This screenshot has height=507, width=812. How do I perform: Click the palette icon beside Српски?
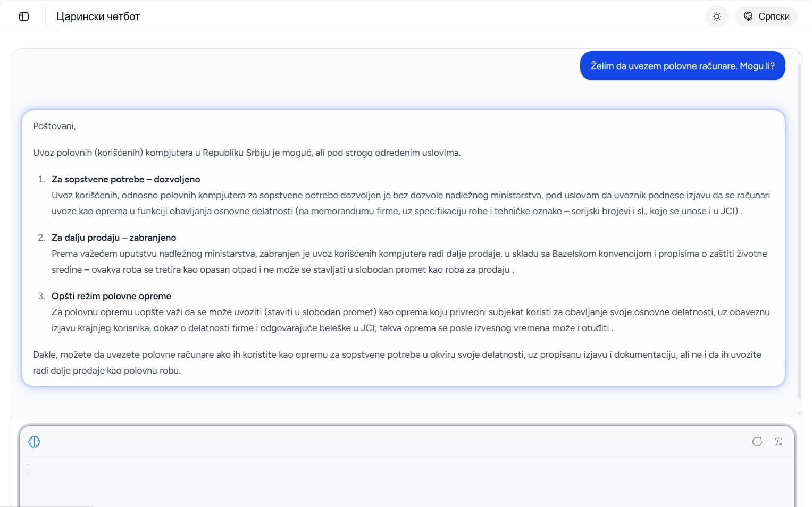748,16
